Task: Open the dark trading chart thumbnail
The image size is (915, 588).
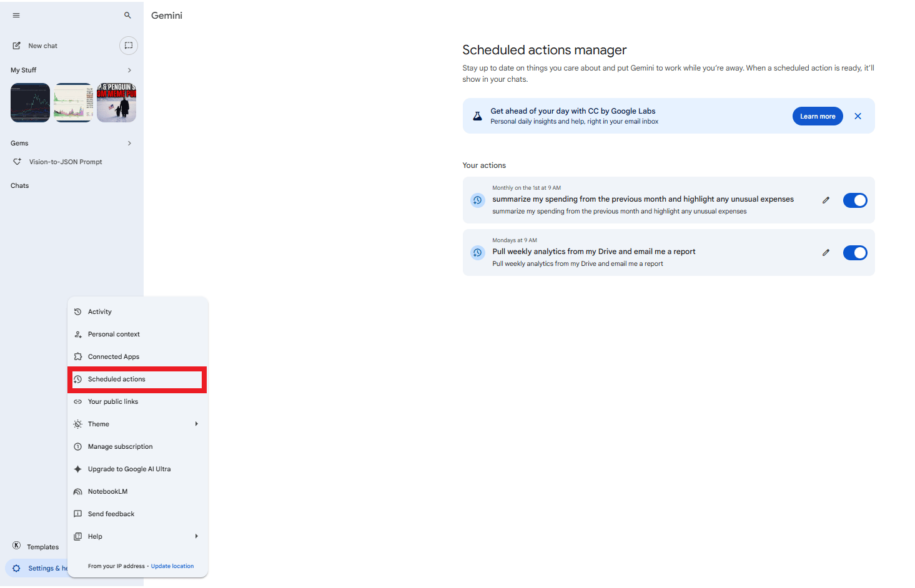Action: [30, 102]
